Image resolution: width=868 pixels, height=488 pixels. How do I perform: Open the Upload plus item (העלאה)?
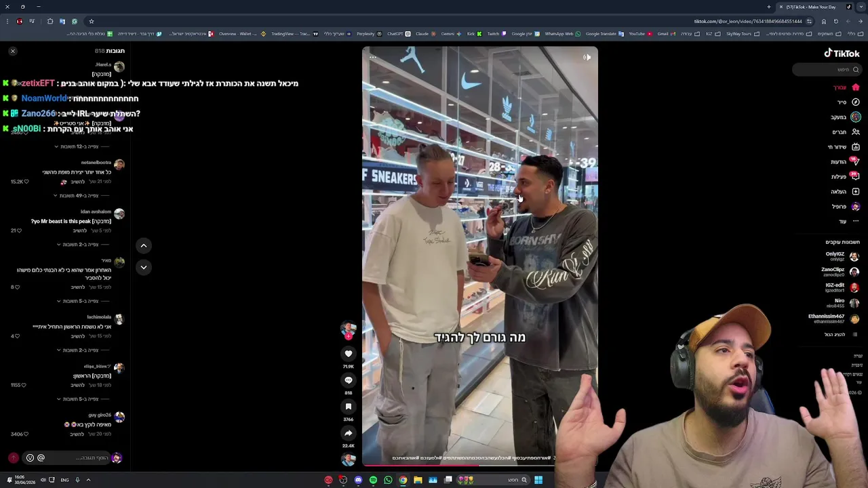(846, 192)
